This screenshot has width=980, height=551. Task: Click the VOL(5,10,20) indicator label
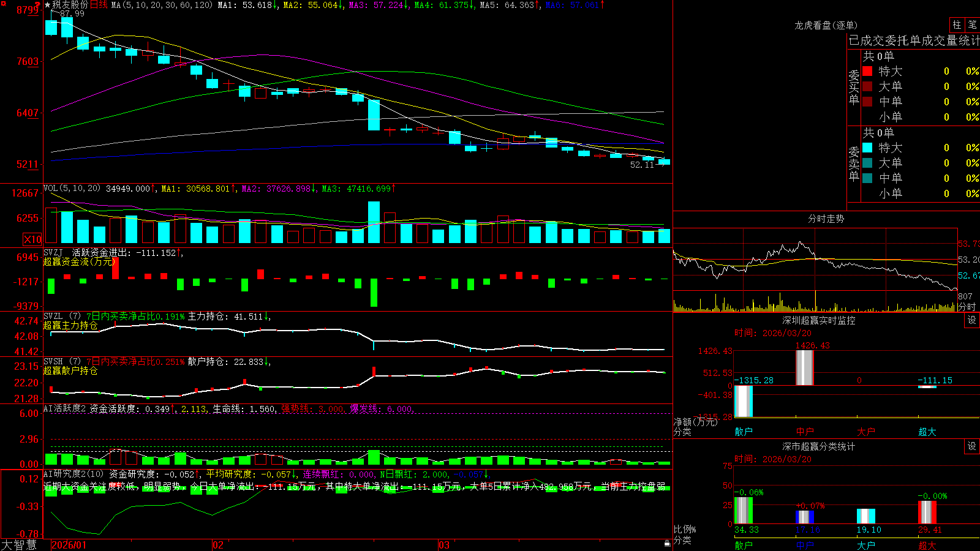click(x=72, y=188)
